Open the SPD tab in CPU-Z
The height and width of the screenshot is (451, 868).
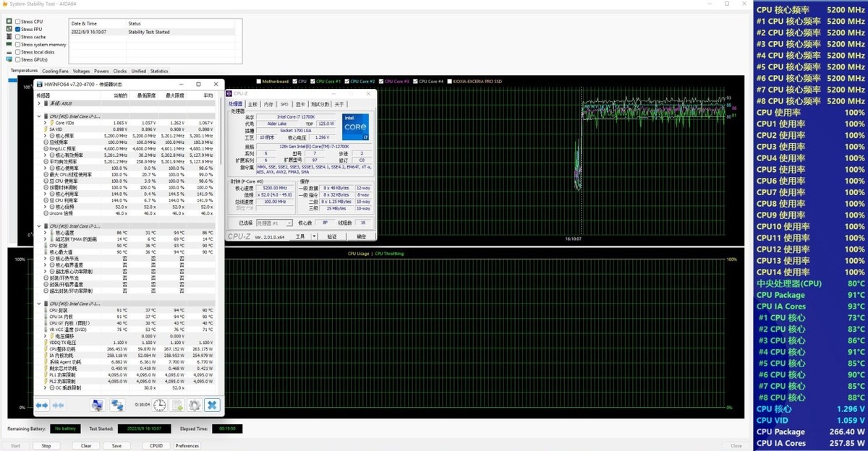point(284,104)
